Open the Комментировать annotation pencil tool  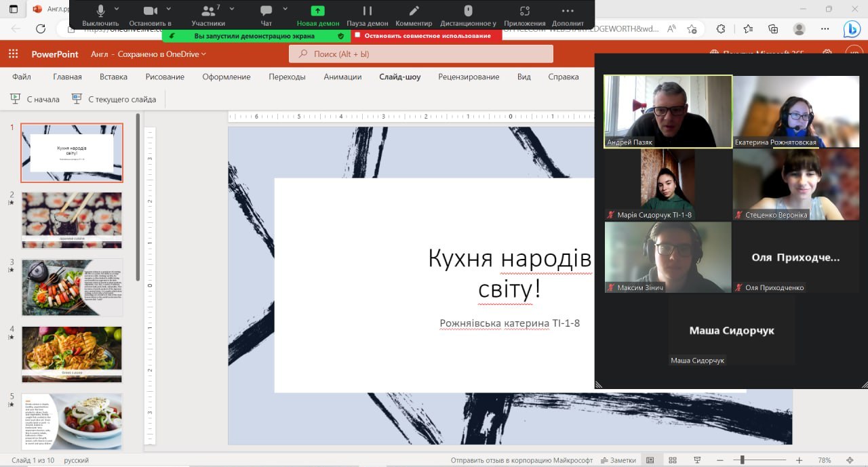pos(414,12)
